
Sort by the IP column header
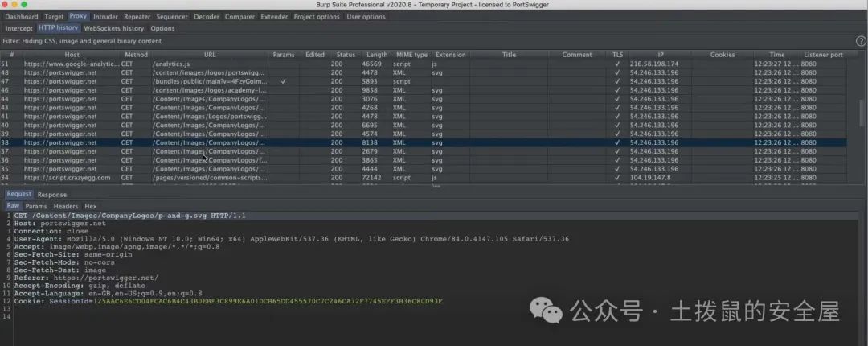(661, 55)
